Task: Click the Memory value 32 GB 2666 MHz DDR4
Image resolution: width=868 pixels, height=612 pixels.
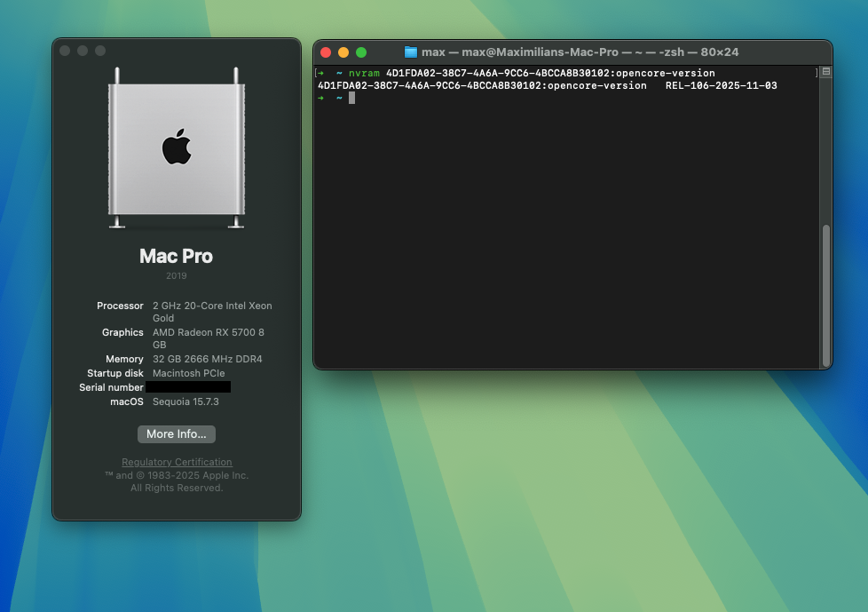Action: (x=208, y=359)
